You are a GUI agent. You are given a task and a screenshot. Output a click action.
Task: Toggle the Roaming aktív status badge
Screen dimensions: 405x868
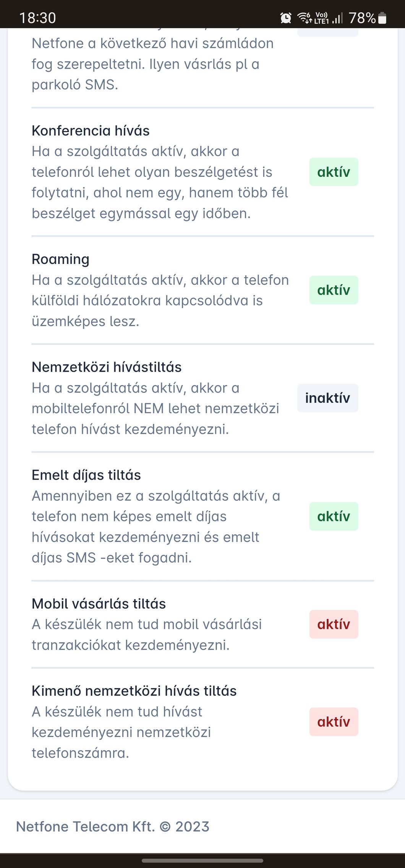tap(334, 290)
